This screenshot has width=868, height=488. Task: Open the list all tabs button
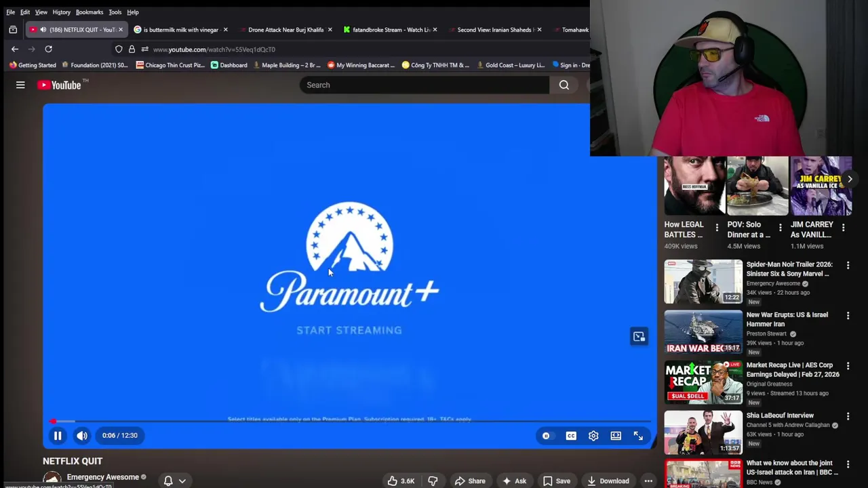[x=13, y=30]
